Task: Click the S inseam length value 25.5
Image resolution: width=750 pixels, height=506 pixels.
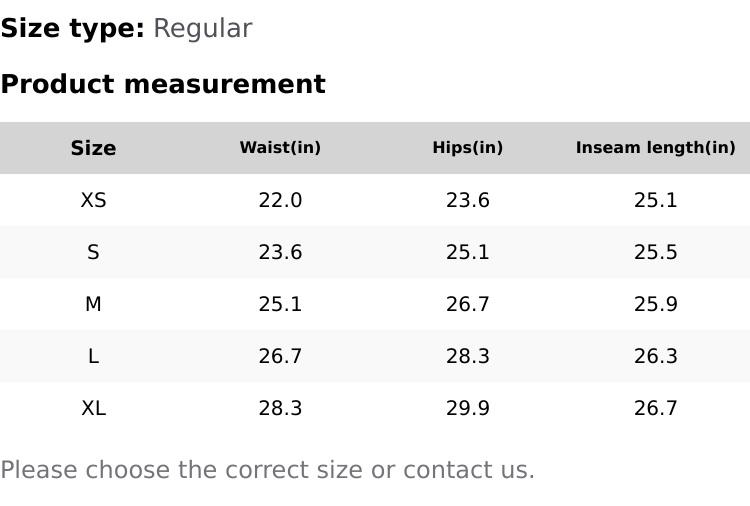Action: (x=655, y=252)
